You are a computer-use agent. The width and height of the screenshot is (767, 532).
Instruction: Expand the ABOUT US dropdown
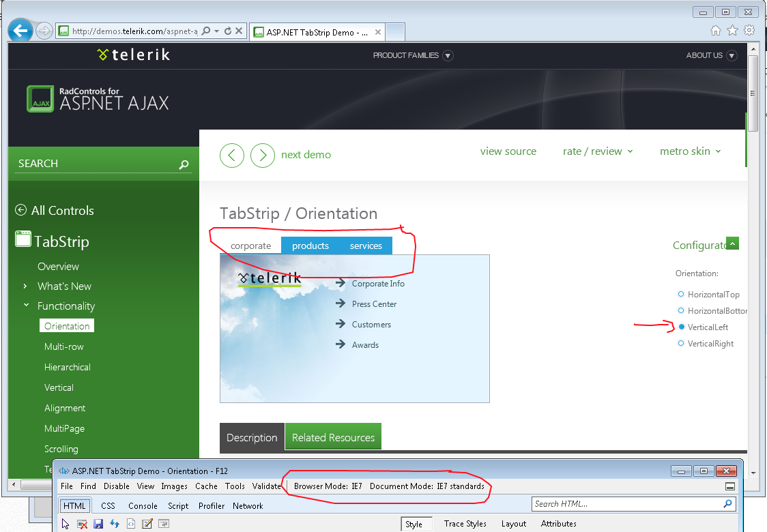711,55
